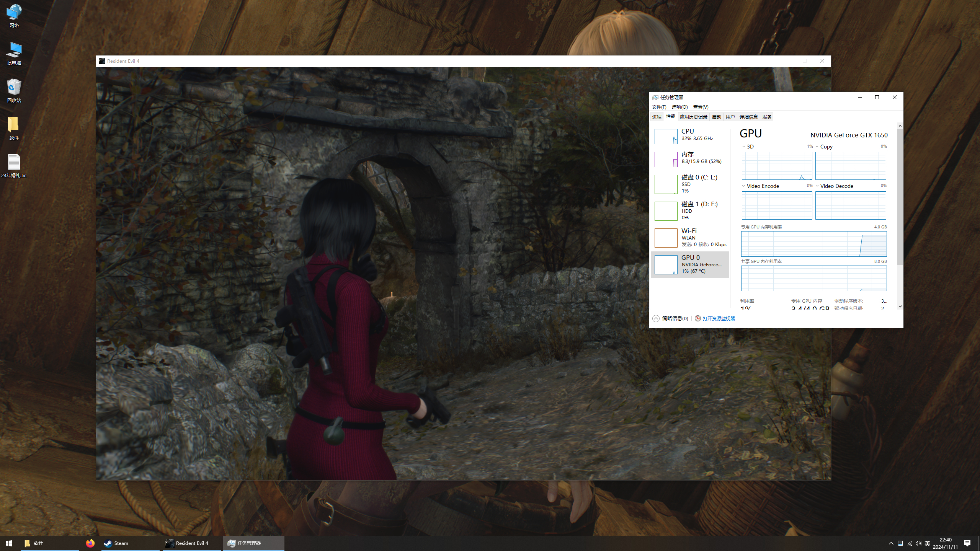
Task: Click the Windows Start button
Action: tap(9, 543)
